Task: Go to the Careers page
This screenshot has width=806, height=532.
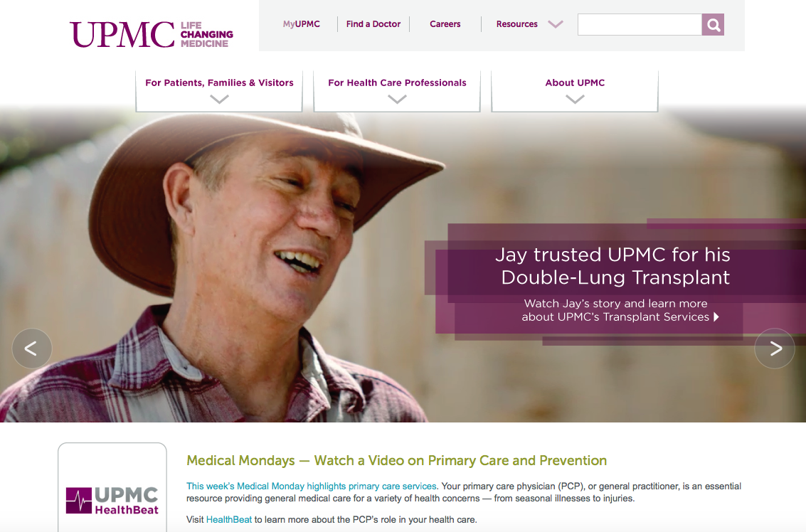Action: coord(445,24)
